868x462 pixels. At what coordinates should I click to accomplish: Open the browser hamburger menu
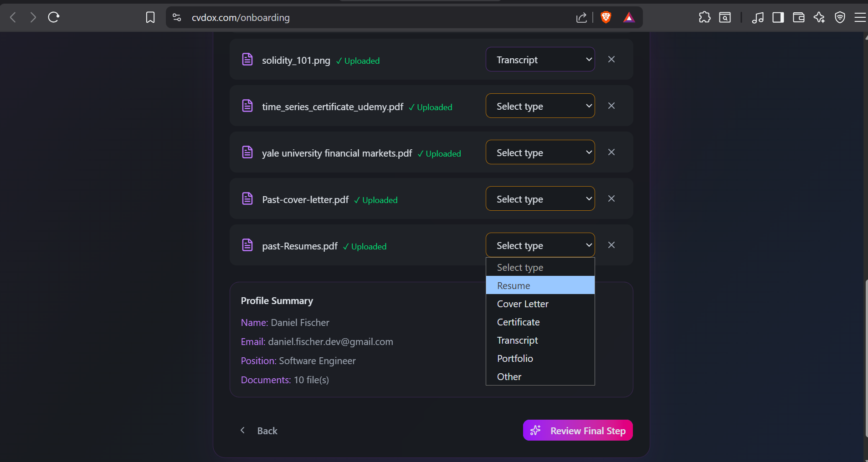coord(860,17)
